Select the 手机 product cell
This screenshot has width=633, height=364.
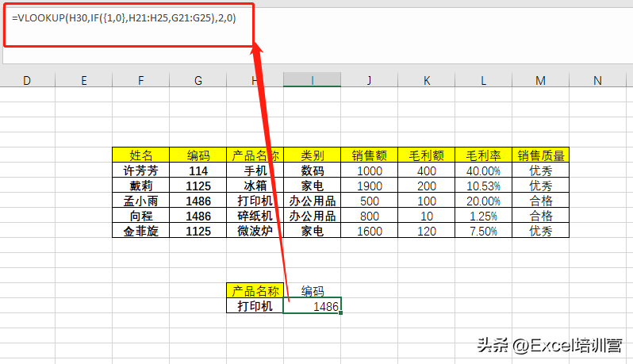pos(255,171)
